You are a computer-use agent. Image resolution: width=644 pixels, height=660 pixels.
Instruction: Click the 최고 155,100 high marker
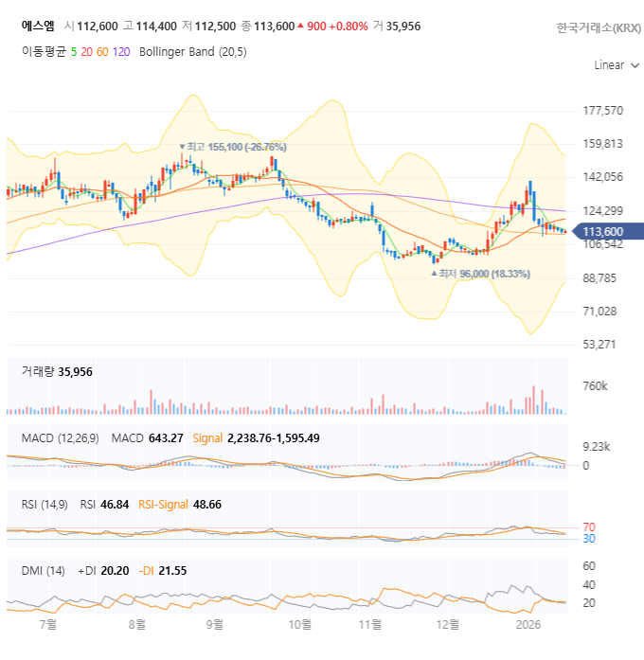[233, 147]
